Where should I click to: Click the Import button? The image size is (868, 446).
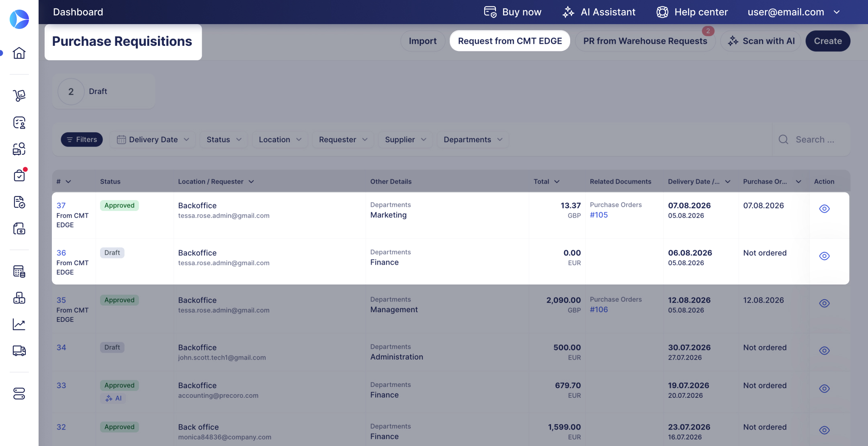(x=423, y=41)
